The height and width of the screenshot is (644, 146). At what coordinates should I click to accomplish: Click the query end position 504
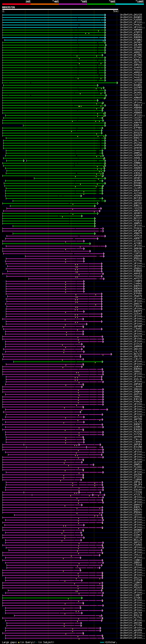click(115, 11)
